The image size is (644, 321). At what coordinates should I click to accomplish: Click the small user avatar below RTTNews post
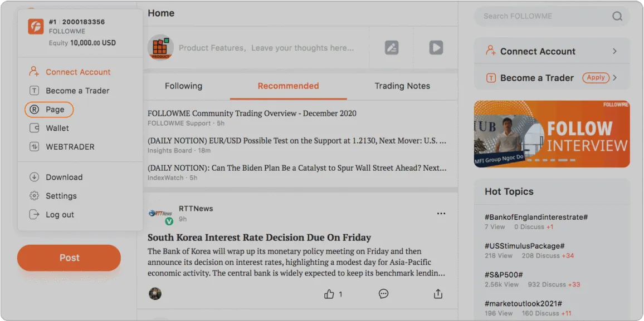pyautogui.click(x=155, y=294)
